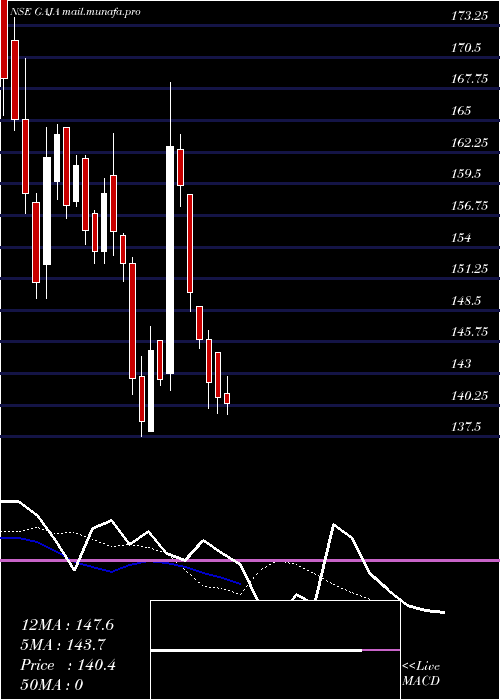The width and height of the screenshot is (500, 700).
Task: Click the <<Live MACD label
Action: point(421,673)
